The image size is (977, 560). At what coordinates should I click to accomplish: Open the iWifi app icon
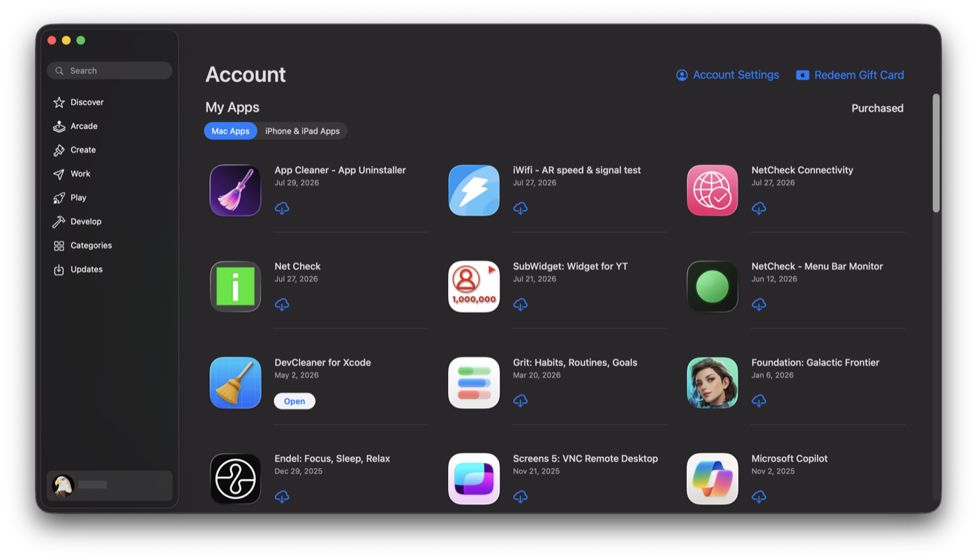(474, 190)
